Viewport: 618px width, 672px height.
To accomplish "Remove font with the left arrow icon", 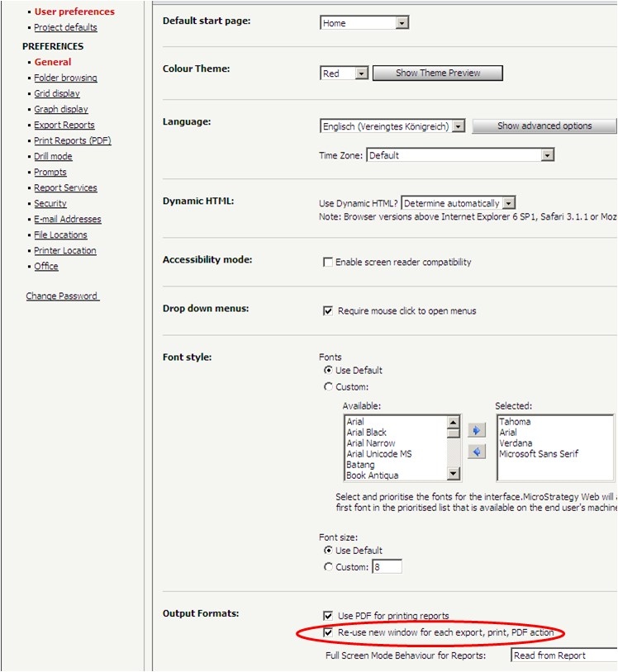I will pos(477,452).
